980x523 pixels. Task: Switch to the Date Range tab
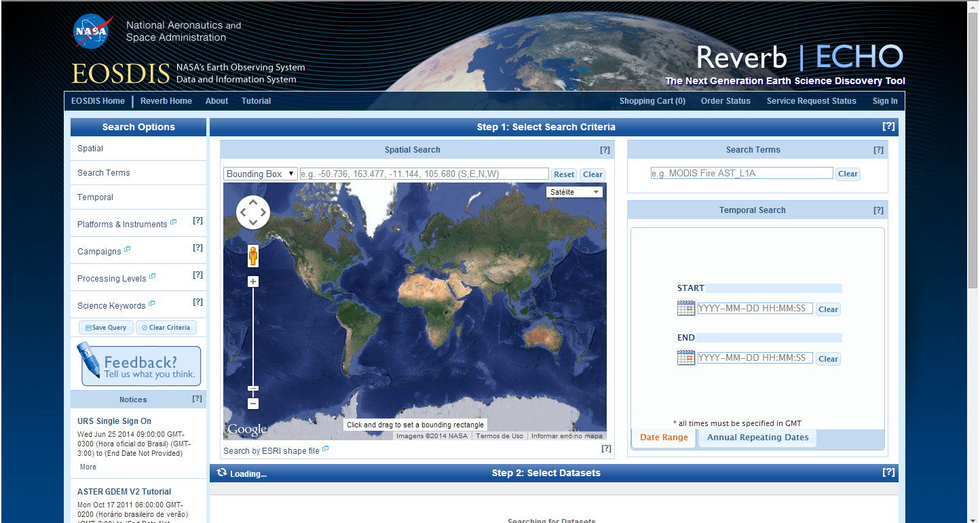click(664, 438)
